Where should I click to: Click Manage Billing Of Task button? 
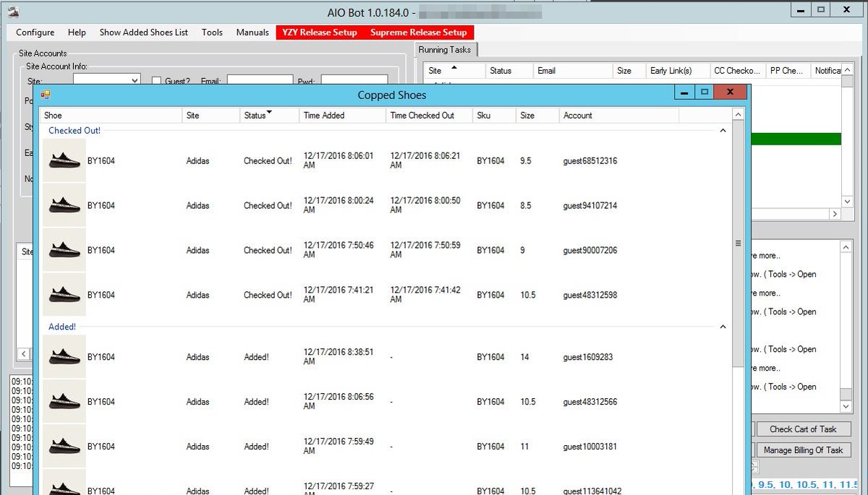tap(803, 450)
